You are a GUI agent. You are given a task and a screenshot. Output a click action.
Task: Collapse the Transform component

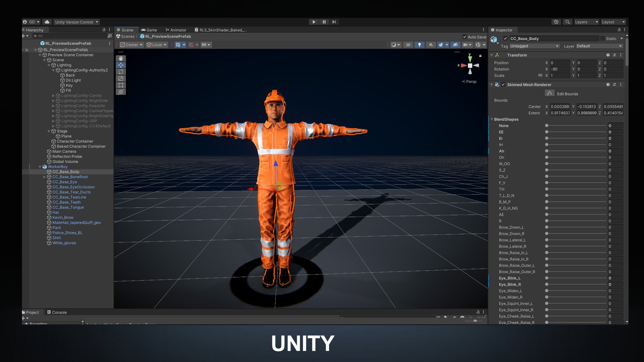491,55
